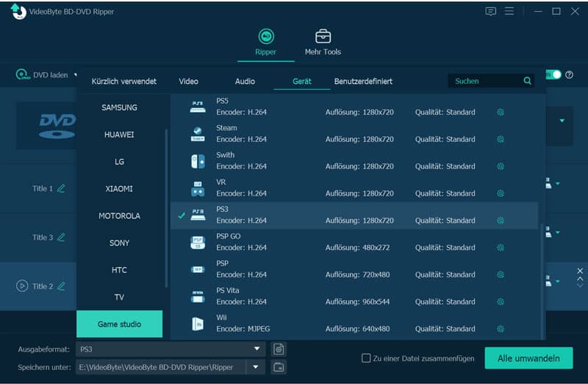Open the Gerät tab
This screenshot has height=384, width=588.
pyautogui.click(x=302, y=81)
